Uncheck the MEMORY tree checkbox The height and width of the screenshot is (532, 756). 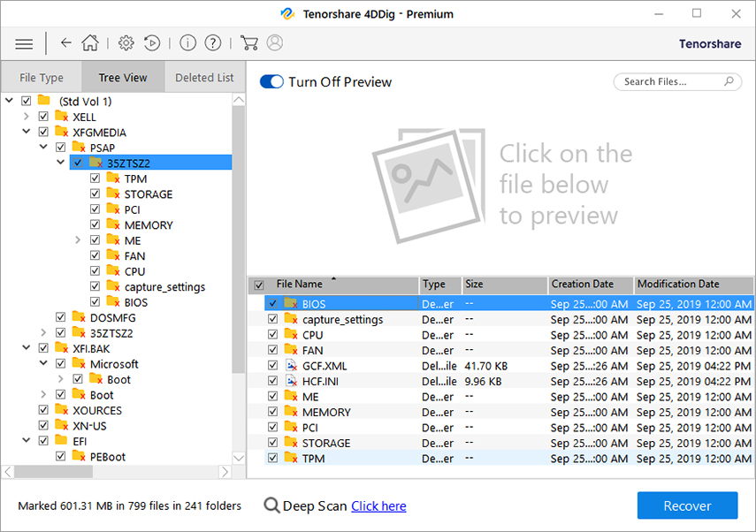95,224
